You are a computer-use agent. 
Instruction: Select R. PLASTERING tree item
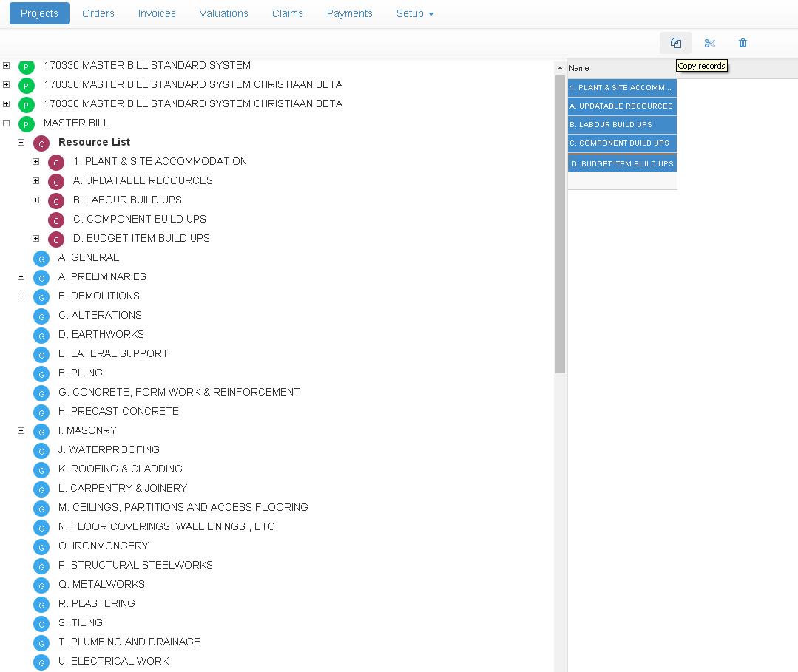pyautogui.click(x=97, y=604)
